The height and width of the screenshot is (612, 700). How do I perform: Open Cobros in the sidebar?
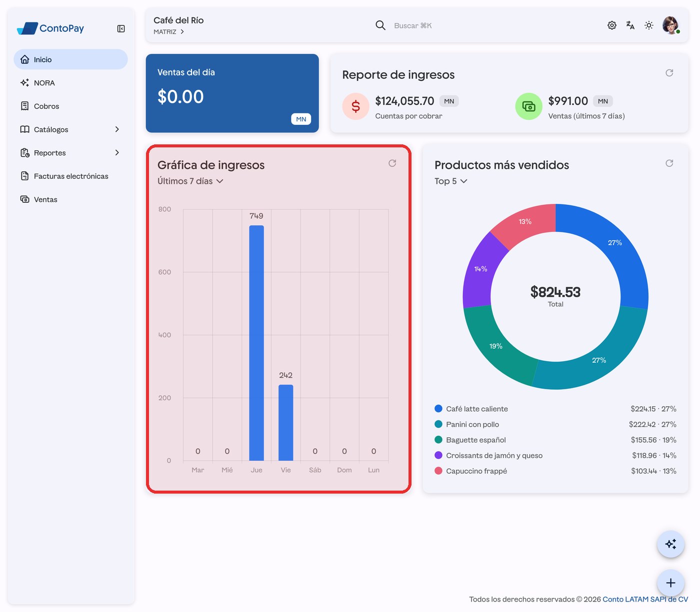(70, 106)
